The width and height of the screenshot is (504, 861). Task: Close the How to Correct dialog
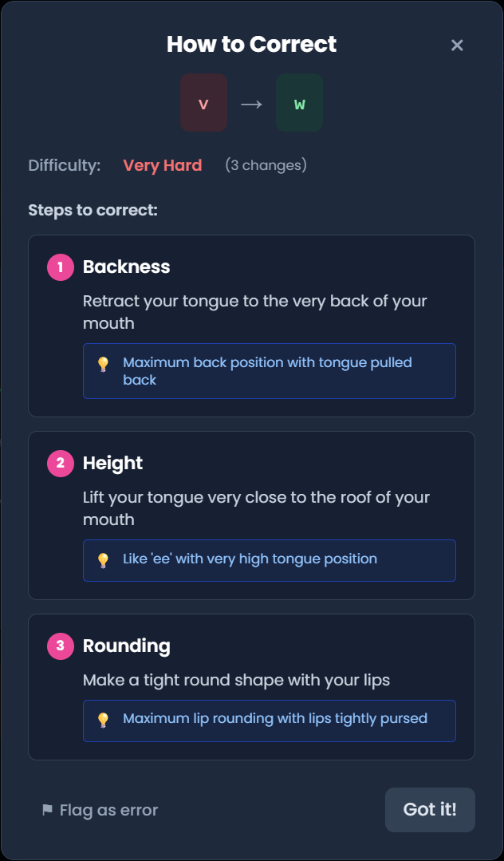coord(457,45)
